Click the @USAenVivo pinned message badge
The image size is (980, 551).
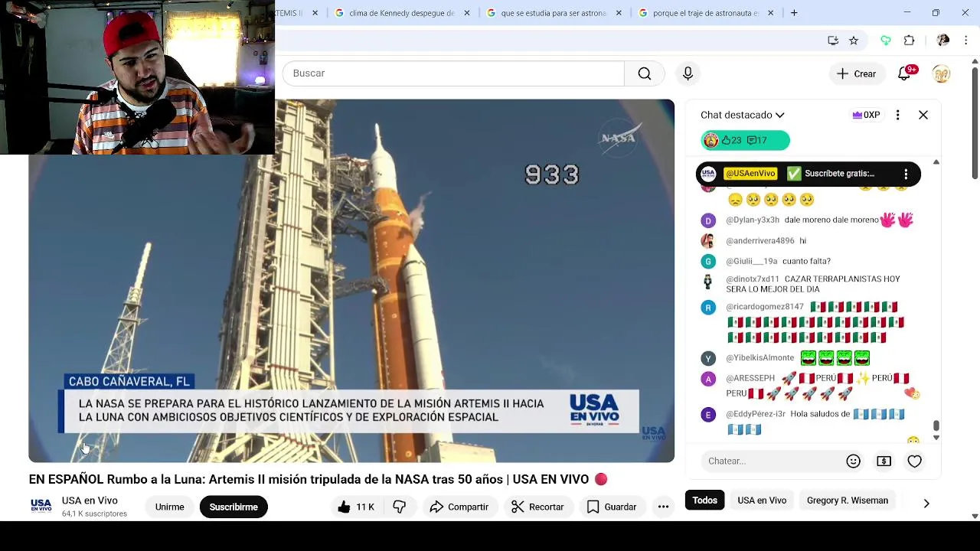click(x=750, y=174)
